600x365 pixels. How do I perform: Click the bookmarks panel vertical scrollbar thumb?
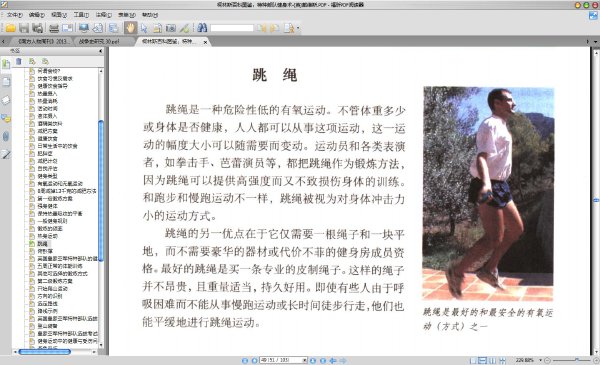(x=101, y=191)
